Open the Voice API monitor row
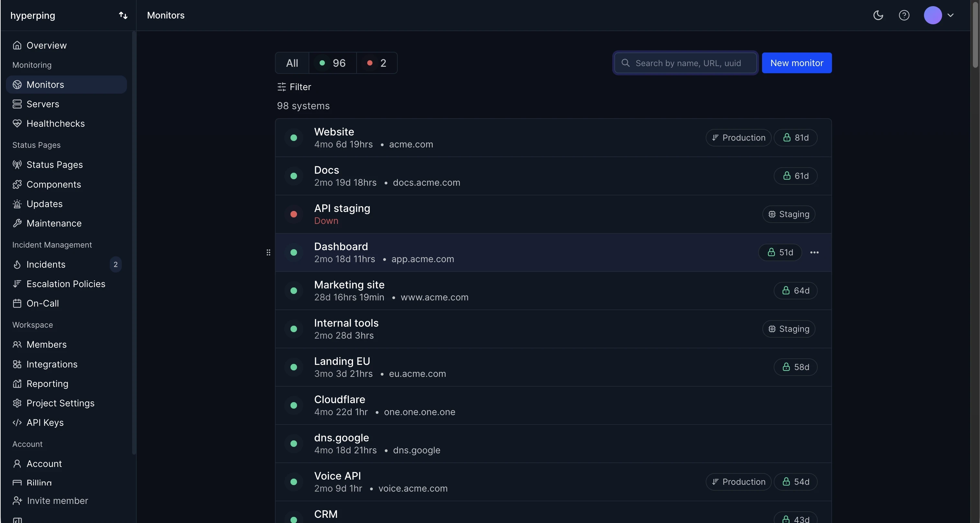The image size is (980, 523). click(553, 482)
